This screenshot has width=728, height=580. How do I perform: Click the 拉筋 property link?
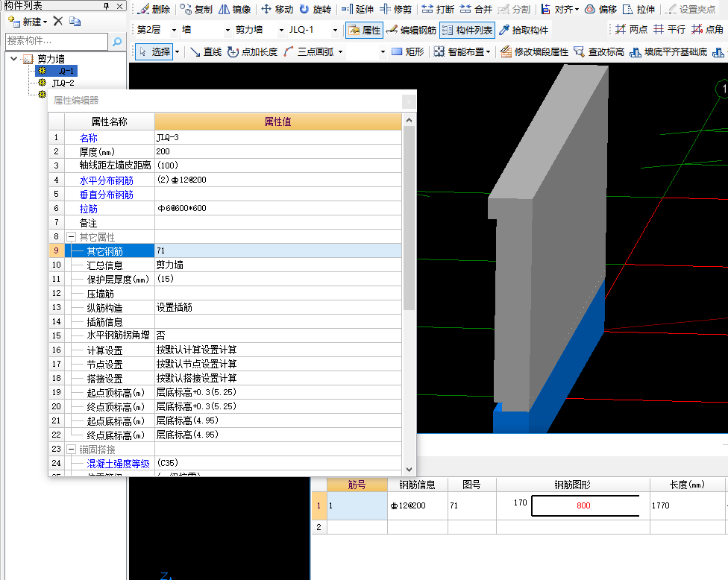(88, 208)
